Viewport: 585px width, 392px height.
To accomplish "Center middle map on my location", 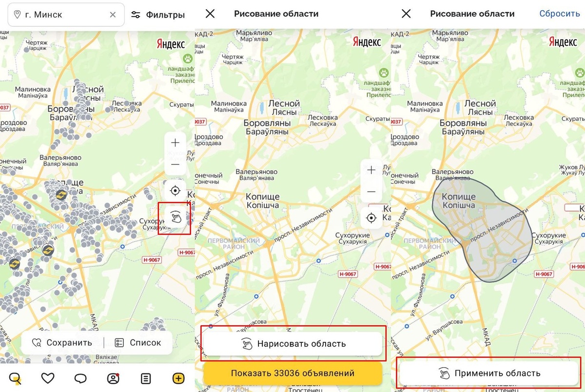I will point(371,217).
